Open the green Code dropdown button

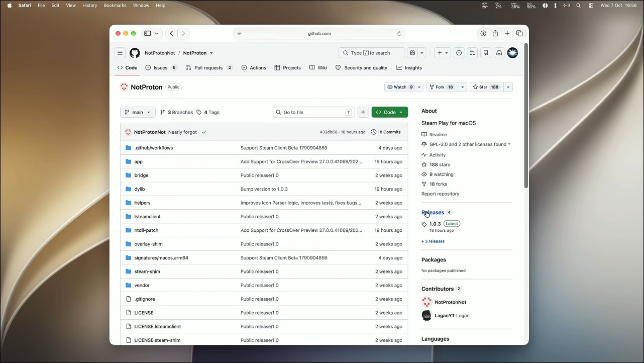(x=390, y=112)
